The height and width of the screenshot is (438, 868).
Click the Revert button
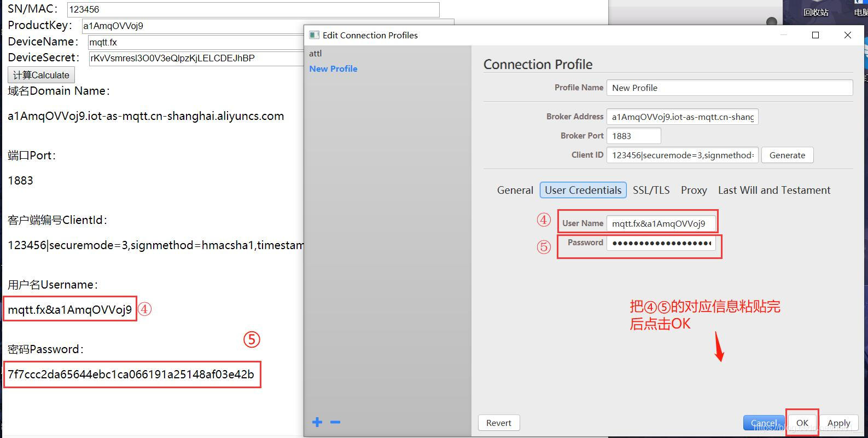499,423
